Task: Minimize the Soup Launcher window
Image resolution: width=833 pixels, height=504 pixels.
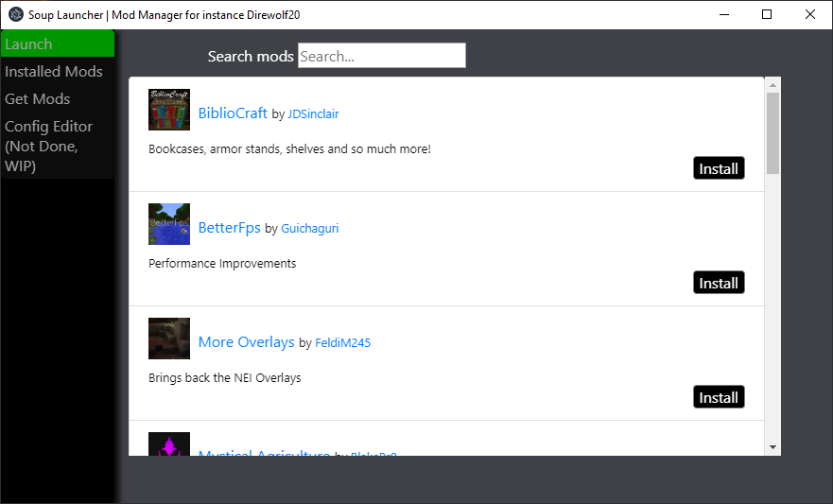Action: point(724,14)
